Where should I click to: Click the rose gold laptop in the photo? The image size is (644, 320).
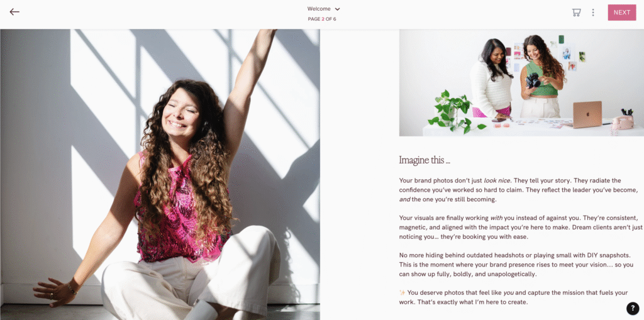click(x=587, y=114)
